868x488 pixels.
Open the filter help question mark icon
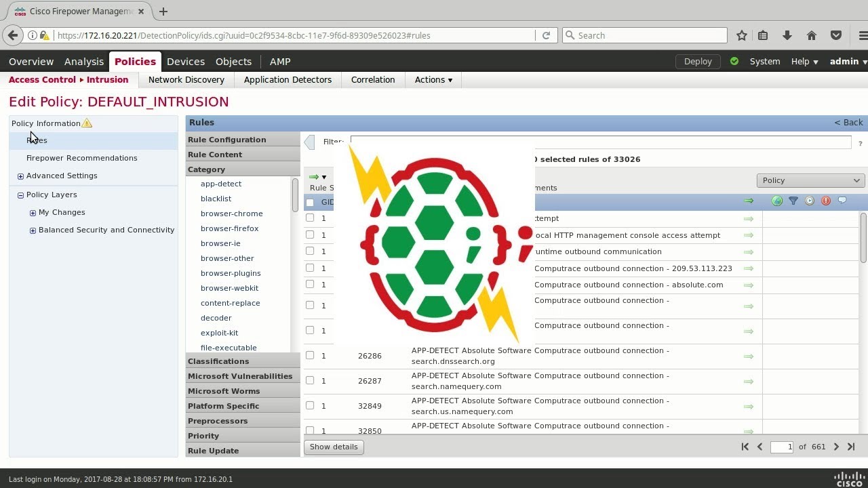pyautogui.click(x=860, y=144)
